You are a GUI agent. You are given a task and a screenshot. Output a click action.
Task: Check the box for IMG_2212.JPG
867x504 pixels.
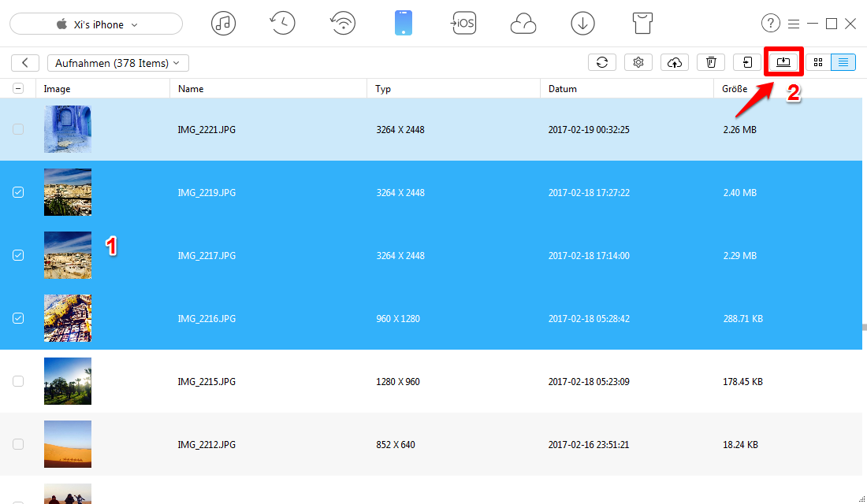[x=18, y=444]
